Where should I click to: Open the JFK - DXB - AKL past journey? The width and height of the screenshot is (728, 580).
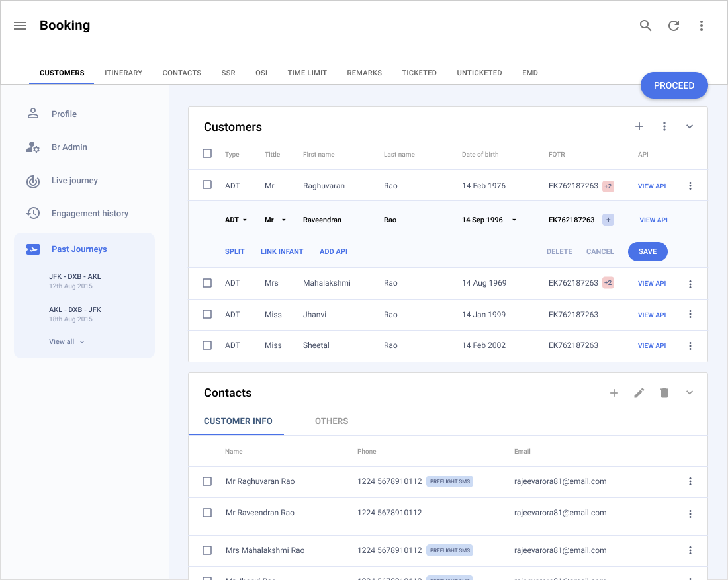coord(75,280)
